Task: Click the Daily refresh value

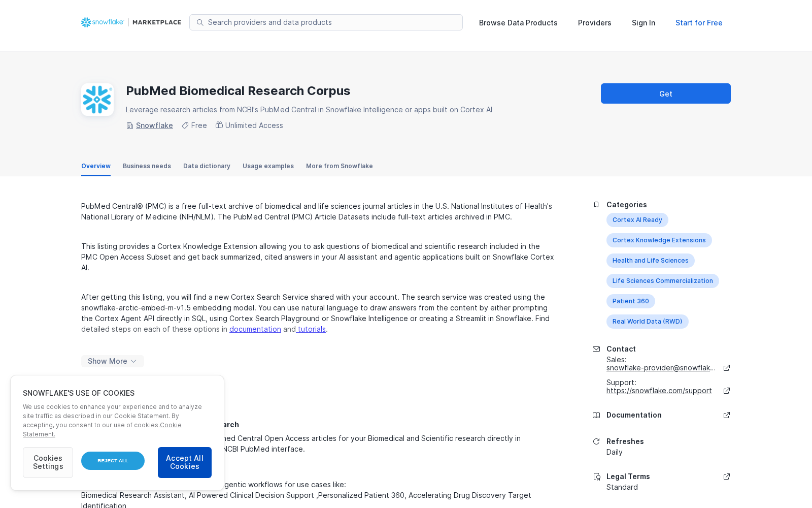Action: click(x=615, y=452)
